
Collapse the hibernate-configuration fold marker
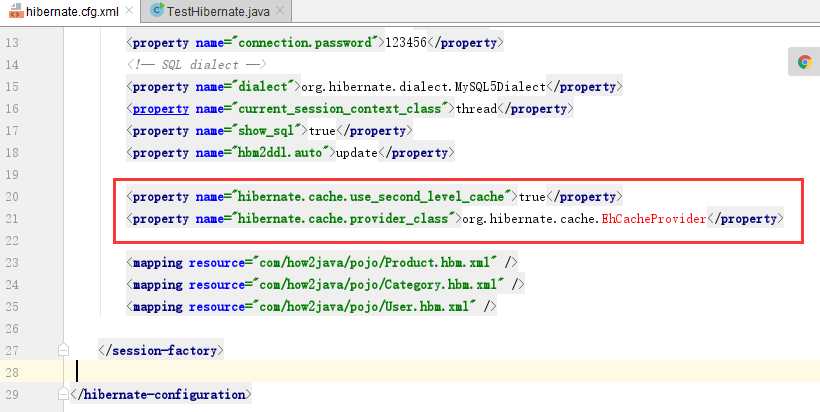coord(63,394)
